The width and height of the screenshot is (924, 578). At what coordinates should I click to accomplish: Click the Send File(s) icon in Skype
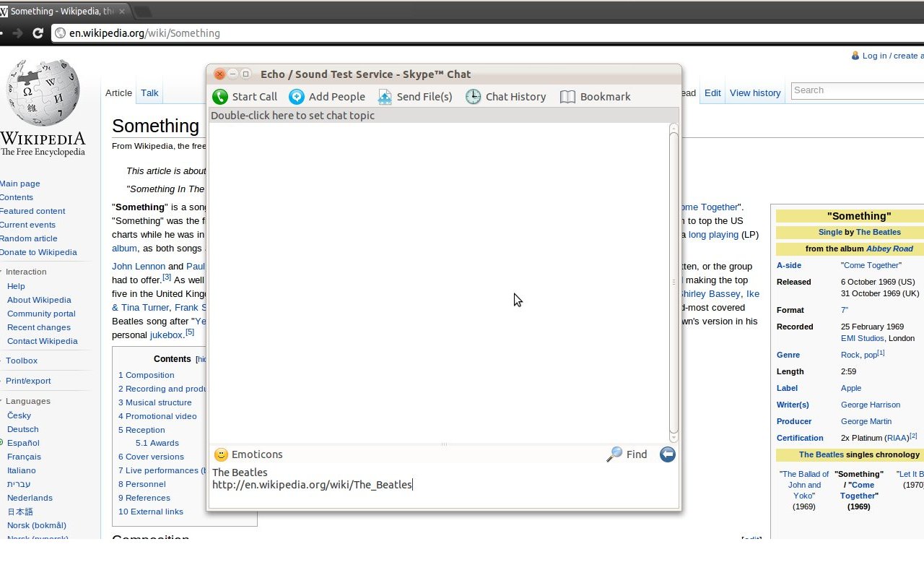click(385, 97)
